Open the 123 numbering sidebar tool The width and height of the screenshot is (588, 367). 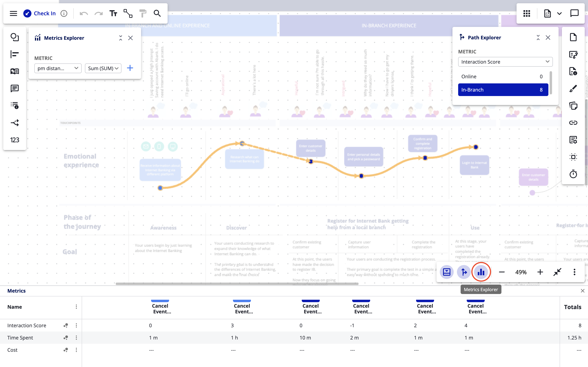(x=14, y=140)
